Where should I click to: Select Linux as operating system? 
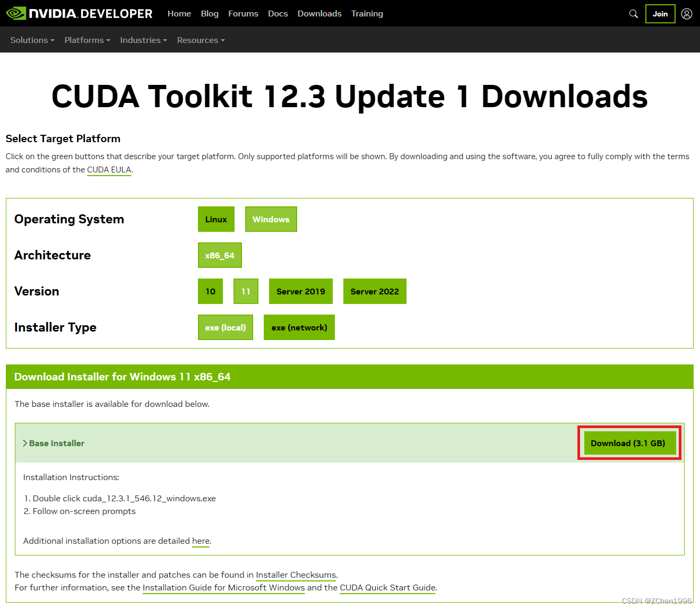(216, 219)
